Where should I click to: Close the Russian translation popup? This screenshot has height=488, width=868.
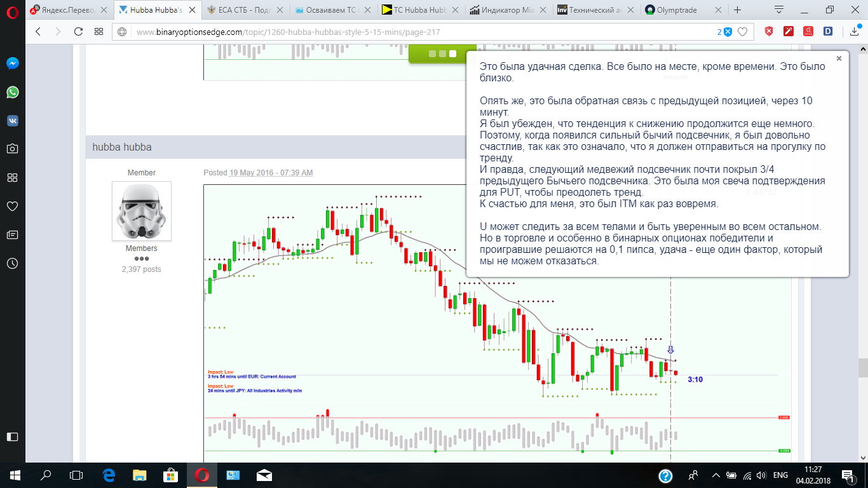pos(839,58)
